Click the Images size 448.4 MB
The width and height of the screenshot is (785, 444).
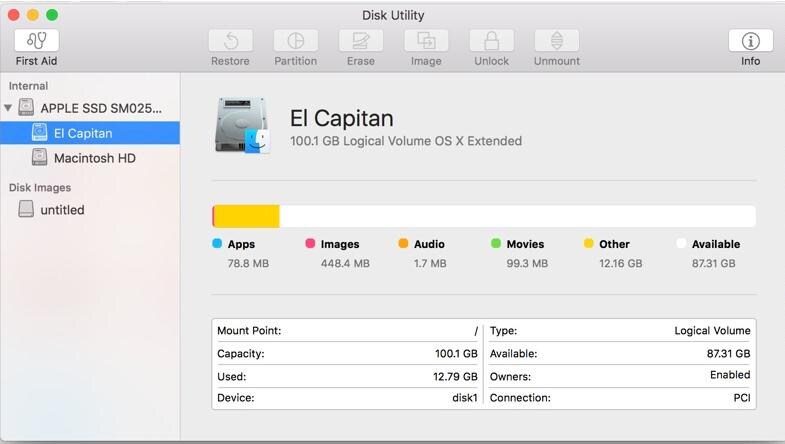pos(345,263)
